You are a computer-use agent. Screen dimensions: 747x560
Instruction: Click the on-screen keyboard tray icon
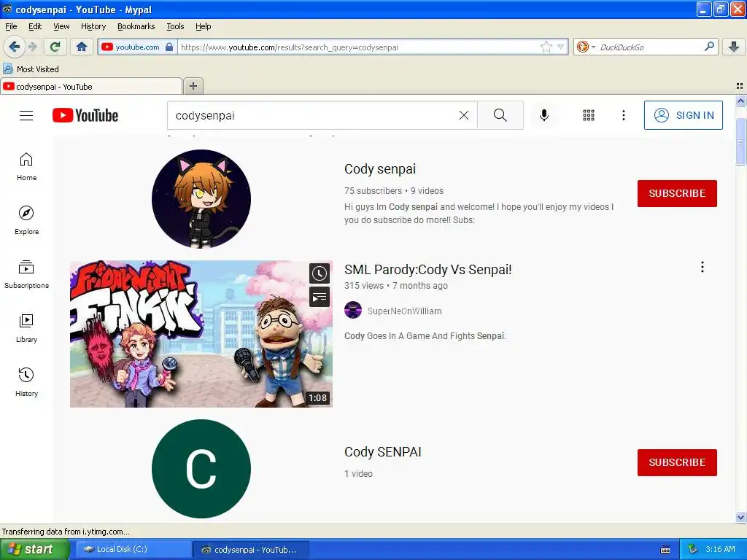(665, 550)
